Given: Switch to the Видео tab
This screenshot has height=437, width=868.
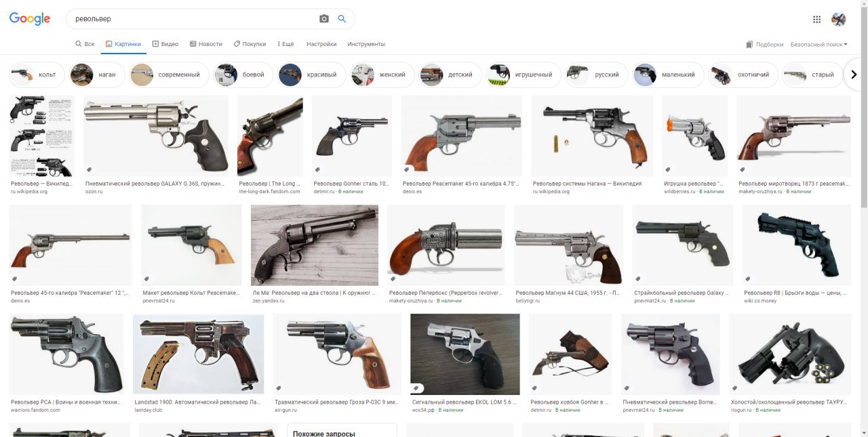Looking at the screenshot, I should (165, 44).
